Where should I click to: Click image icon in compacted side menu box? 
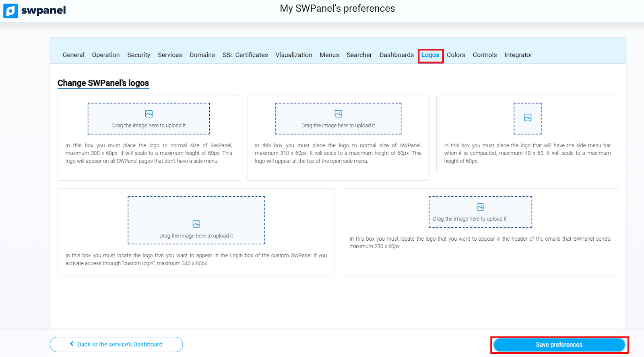pos(527,118)
